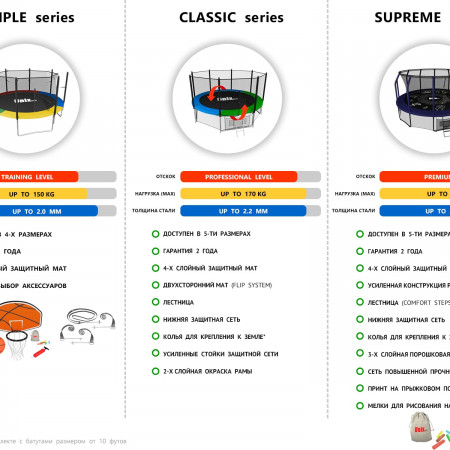
Task: Click the green bullet beside ЛЕСТНИЦА in CLASSIC
Action: point(155,302)
